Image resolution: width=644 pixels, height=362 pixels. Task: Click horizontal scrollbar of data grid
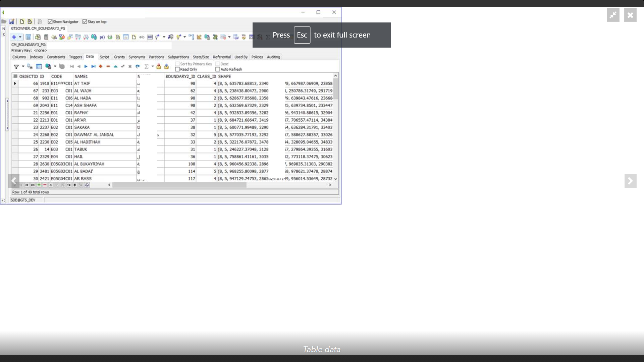(x=179, y=185)
